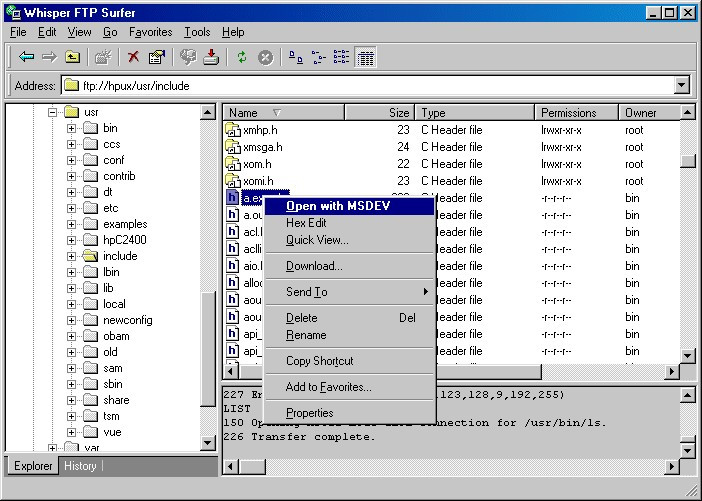Choose Copy Shortcut menu entry
This screenshot has height=501, width=702.
click(x=350, y=361)
